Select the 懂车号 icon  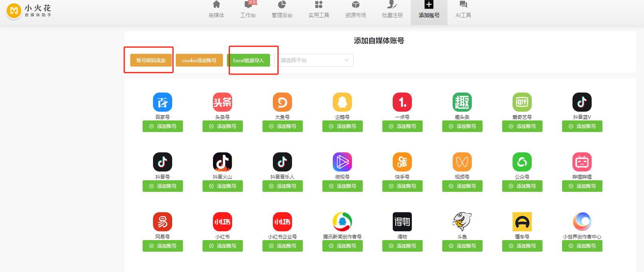(x=522, y=222)
